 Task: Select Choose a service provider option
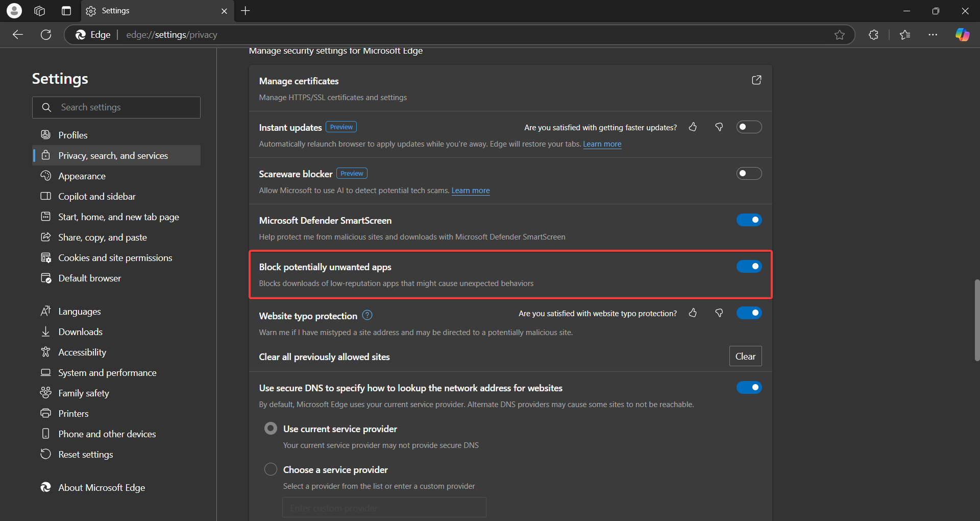(x=271, y=469)
